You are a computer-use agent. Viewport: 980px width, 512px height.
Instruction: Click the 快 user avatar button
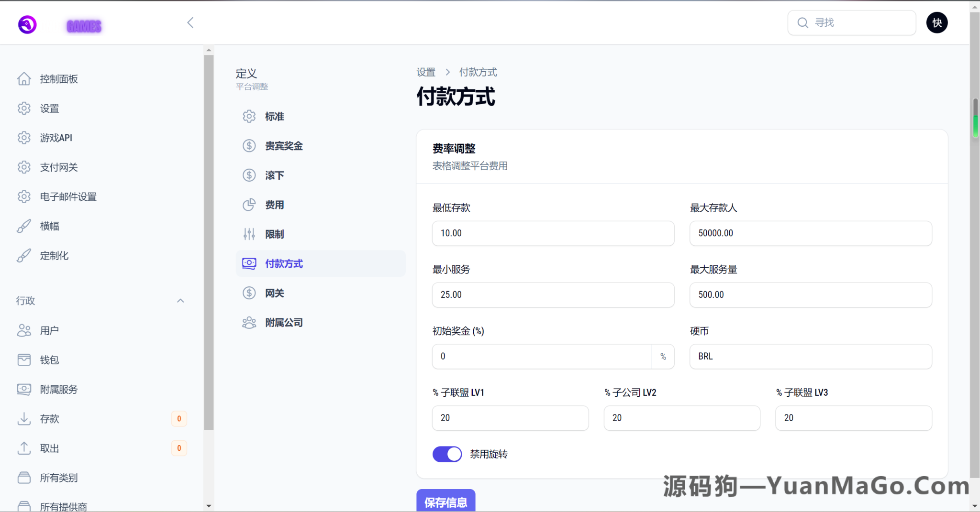(937, 22)
